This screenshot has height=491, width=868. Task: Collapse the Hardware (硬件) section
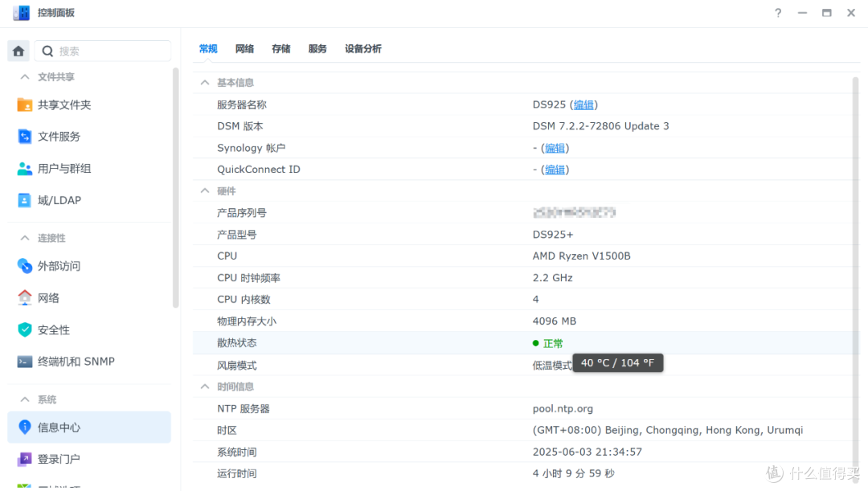pos(205,191)
